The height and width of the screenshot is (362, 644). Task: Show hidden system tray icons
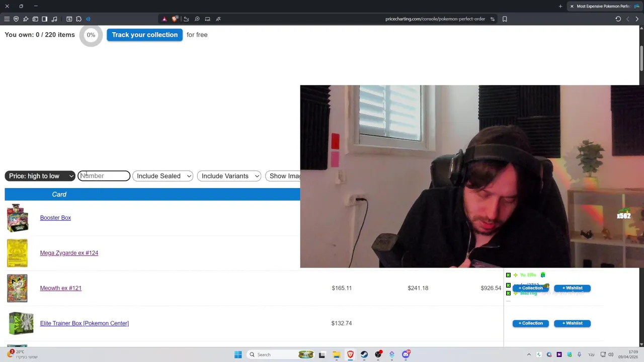point(529,354)
